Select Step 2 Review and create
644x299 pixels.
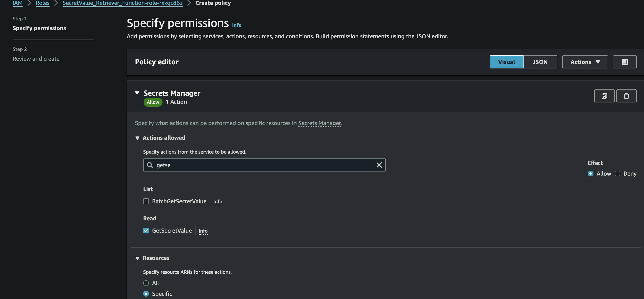tap(36, 59)
